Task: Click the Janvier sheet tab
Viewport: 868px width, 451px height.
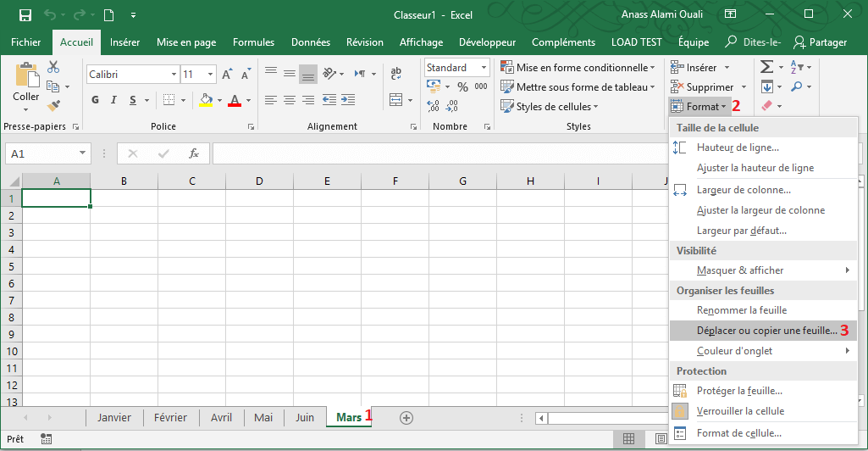Action: click(114, 417)
